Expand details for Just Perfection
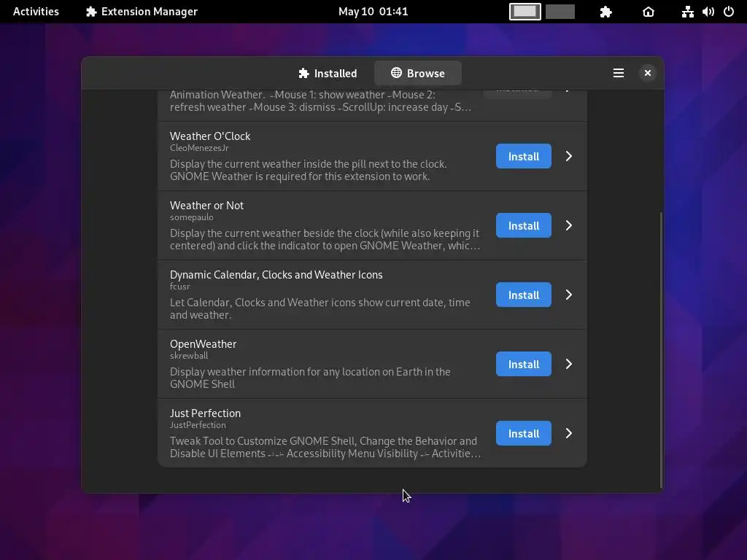Screen dimensions: 747x560 (569, 433)
